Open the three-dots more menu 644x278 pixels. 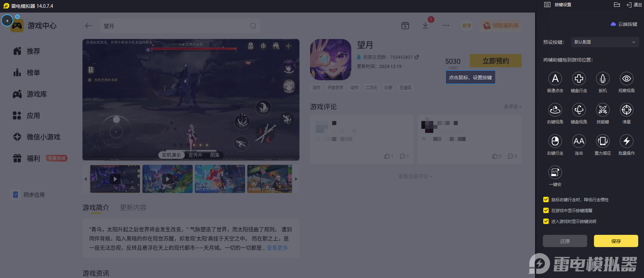point(446,25)
